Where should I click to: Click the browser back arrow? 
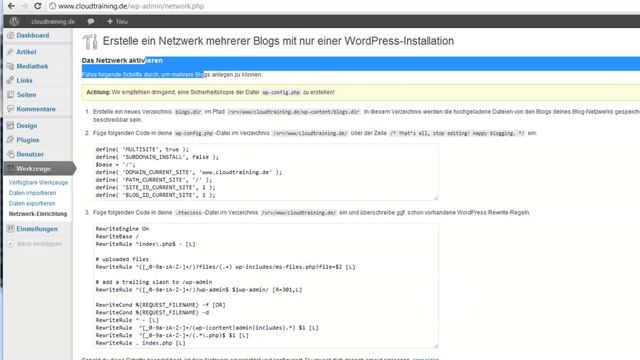click(x=11, y=6)
